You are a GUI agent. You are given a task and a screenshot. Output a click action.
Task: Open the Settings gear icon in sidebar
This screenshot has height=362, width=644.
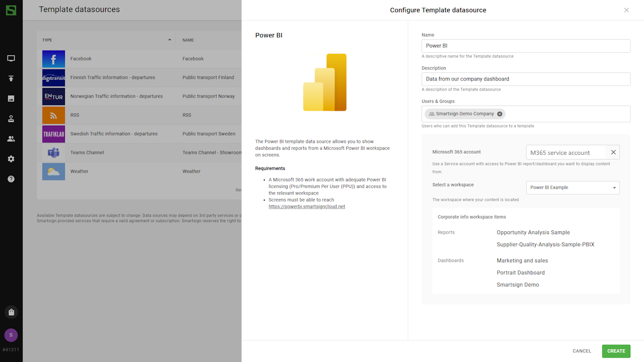(x=11, y=159)
